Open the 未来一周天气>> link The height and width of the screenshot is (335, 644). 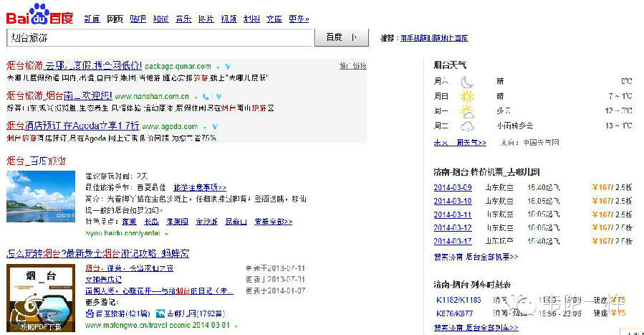tap(460, 143)
